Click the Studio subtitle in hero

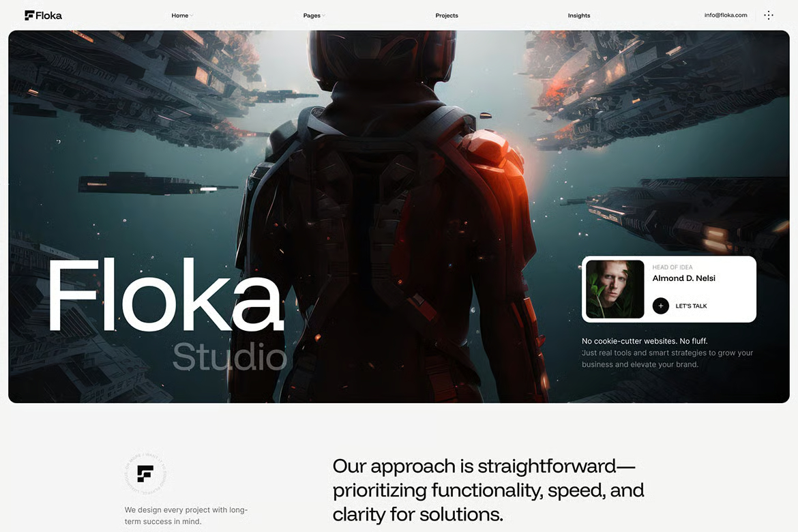coord(230,356)
